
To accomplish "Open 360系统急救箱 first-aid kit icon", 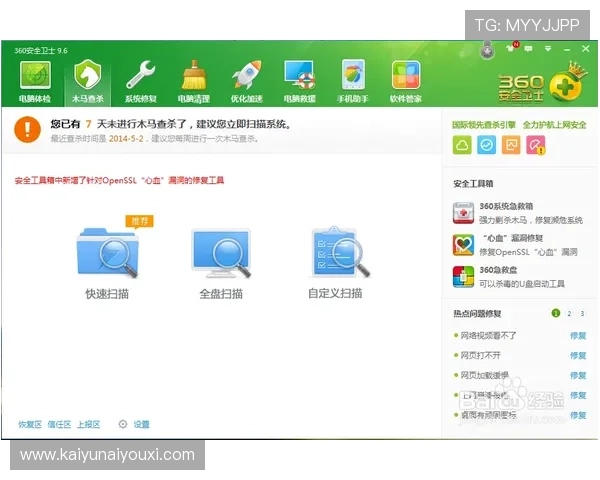I will pyautogui.click(x=463, y=213).
